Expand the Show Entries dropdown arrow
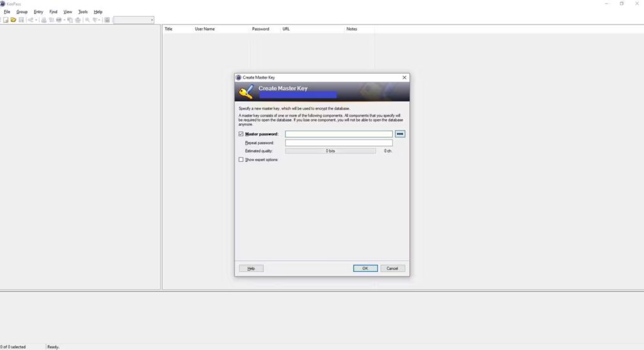Screen dimensions: 644x350 click(x=99, y=20)
